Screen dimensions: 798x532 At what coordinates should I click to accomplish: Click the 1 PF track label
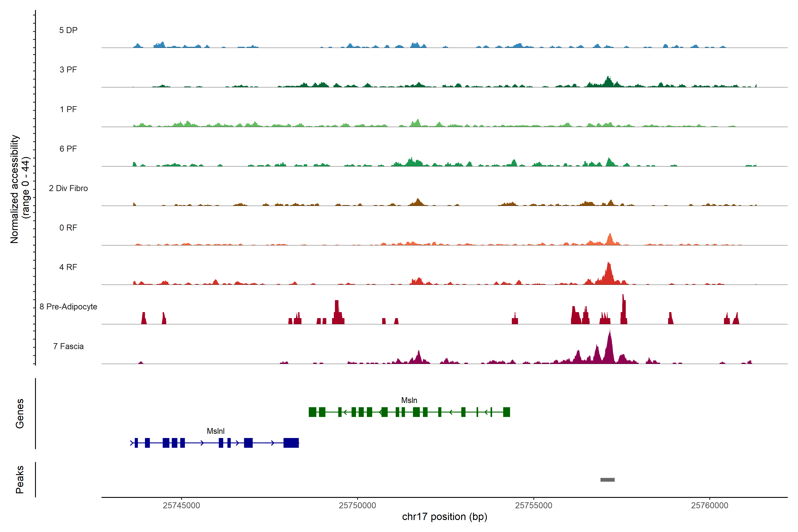coord(68,109)
